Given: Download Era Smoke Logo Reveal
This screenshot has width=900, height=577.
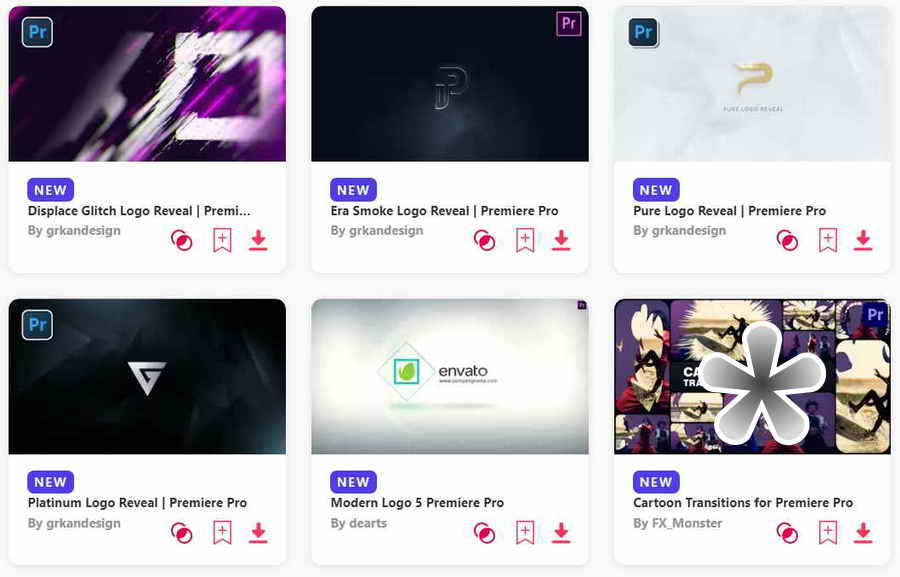Looking at the screenshot, I should pyautogui.click(x=561, y=240).
